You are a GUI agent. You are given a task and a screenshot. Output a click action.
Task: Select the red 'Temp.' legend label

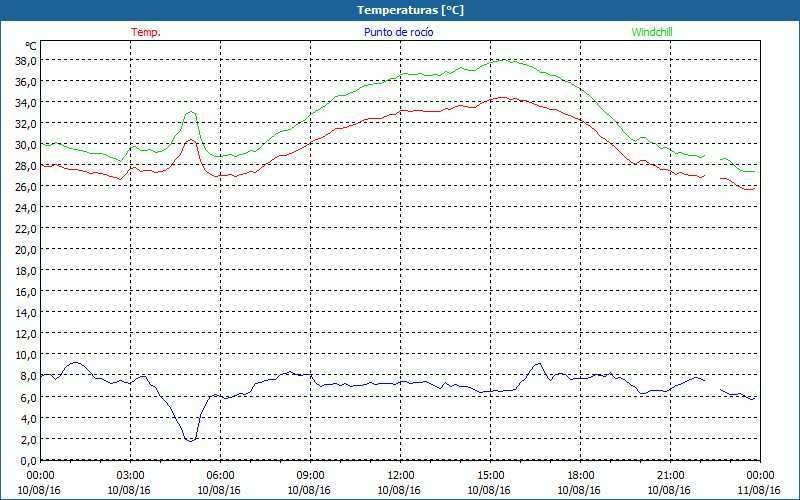coord(146,32)
